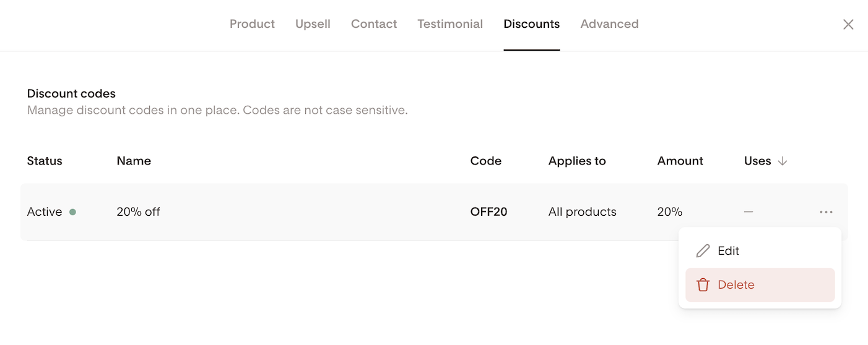Go to the Contact tab
Viewport: 868px width, 345px height.
[374, 24]
